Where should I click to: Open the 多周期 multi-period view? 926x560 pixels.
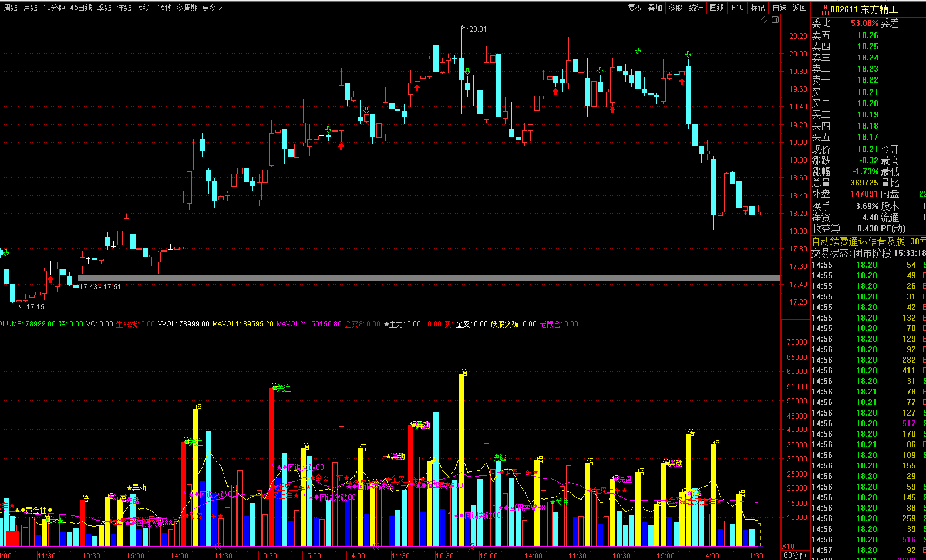187,8
